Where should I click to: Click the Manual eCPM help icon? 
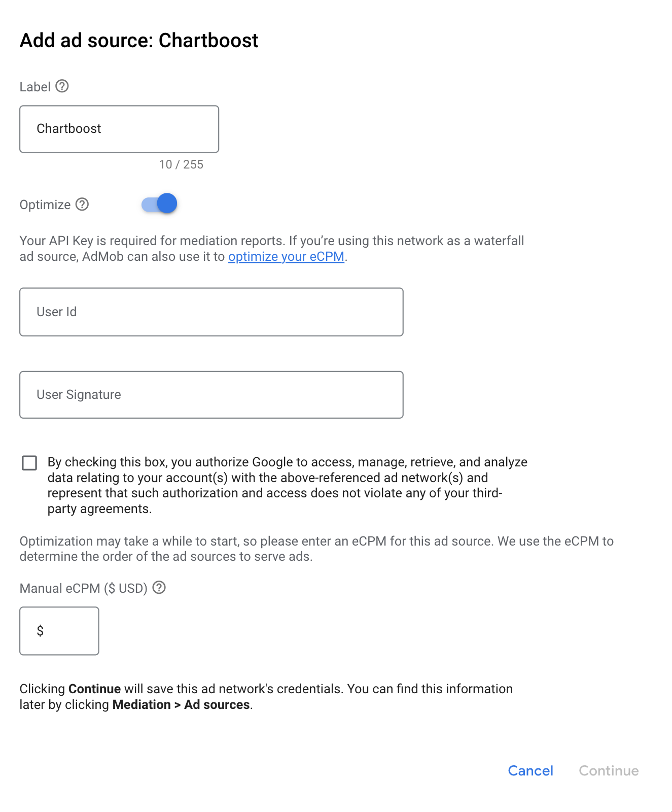(159, 588)
